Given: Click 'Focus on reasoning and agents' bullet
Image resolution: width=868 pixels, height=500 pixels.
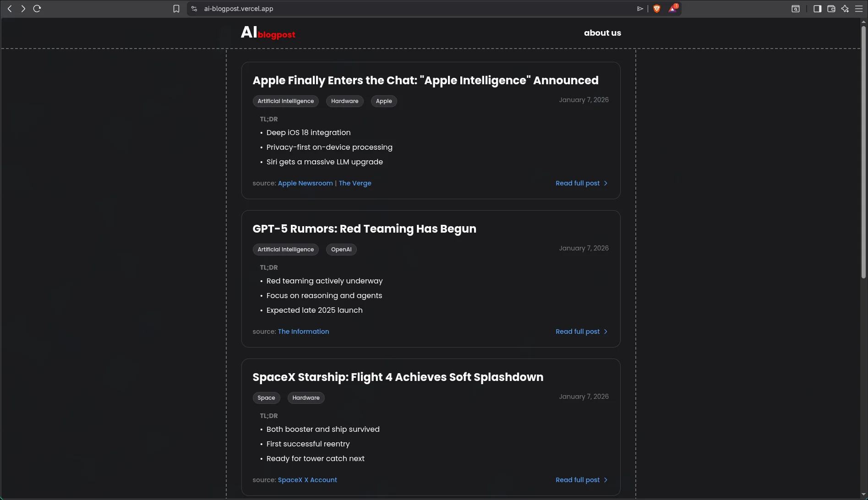Looking at the screenshot, I should [x=324, y=296].
